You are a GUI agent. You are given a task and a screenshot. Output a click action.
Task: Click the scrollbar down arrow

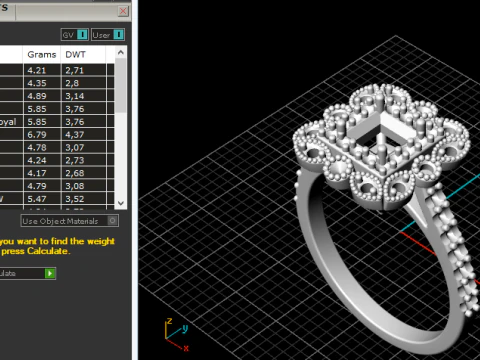(x=121, y=203)
